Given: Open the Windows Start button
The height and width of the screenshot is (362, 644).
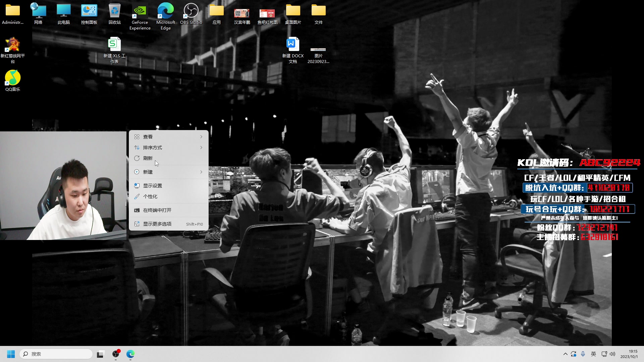Looking at the screenshot, I should (x=11, y=354).
